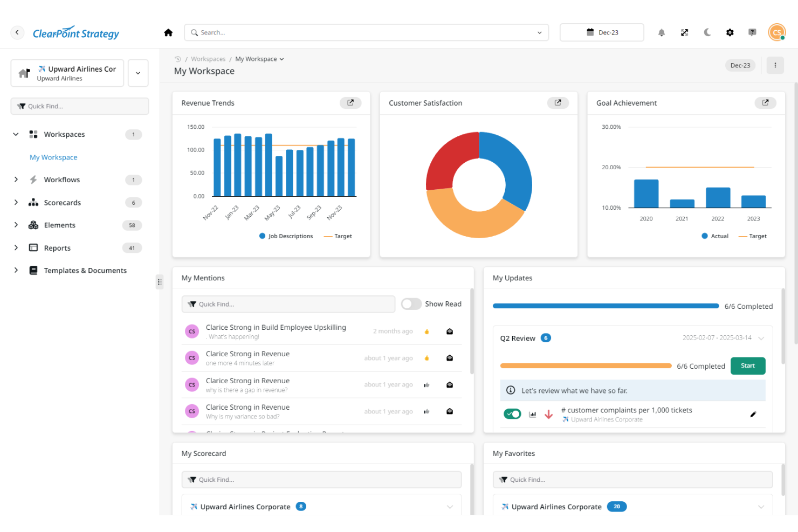Image resolution: width=798 pixels, height=532 pixels.
Task: Click the home icon in top bar
Action: 168,32
